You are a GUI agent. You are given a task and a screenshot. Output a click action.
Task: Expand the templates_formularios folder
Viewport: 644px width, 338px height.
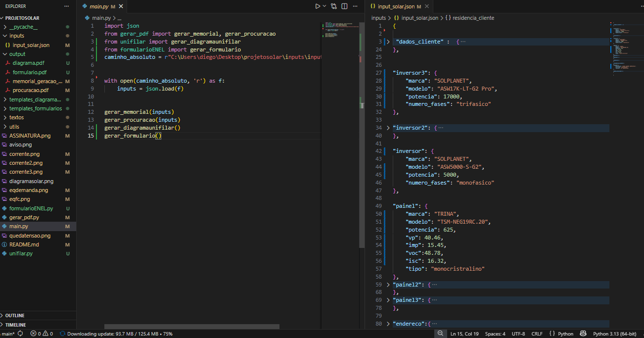(x=35, y=108)
